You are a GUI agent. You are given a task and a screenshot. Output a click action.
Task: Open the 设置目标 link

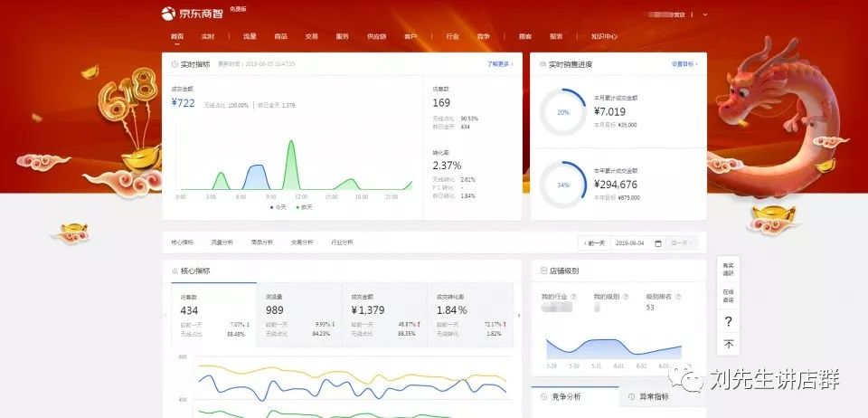(684, 64)
